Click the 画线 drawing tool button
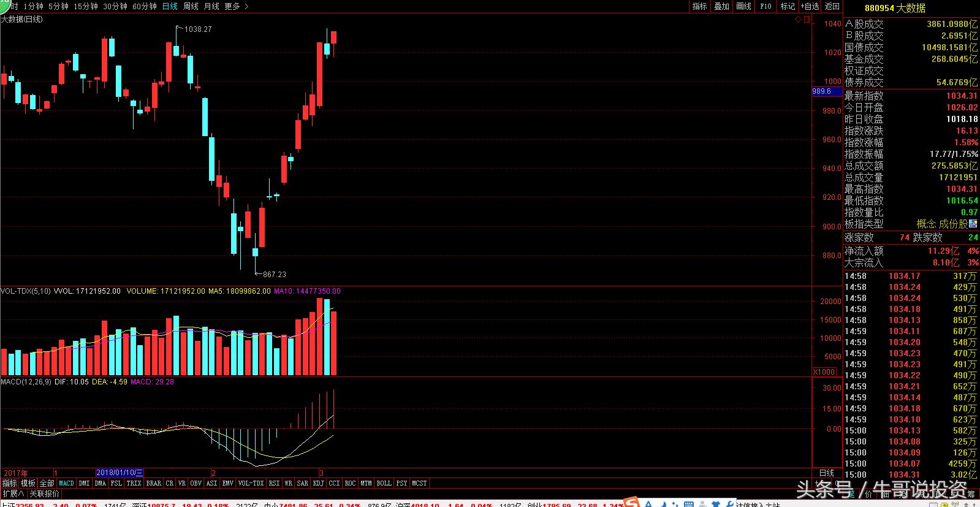The height and width of the screenshot is (507, 980). (x=743, y=6)
